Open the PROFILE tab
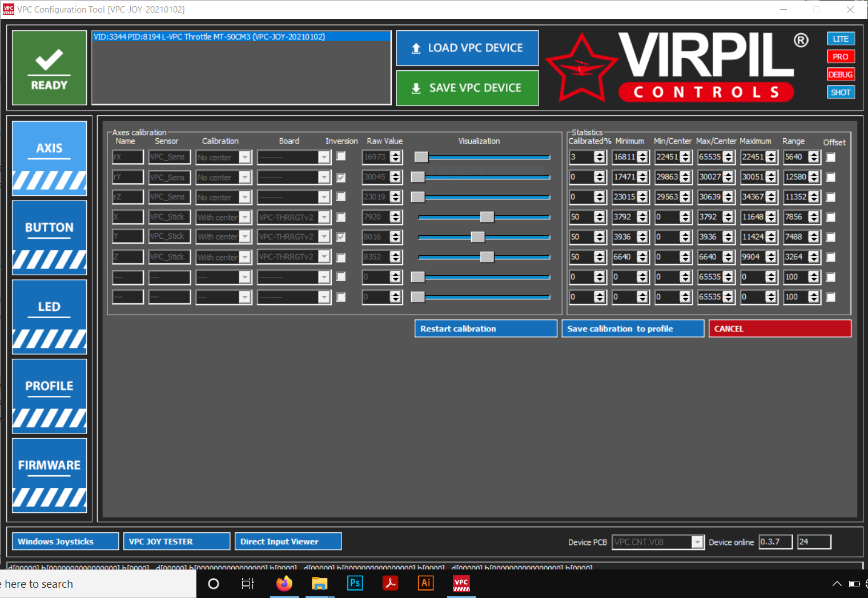This screenshot has width=868, height=598. pyautogui.click(x=50, y=396)
